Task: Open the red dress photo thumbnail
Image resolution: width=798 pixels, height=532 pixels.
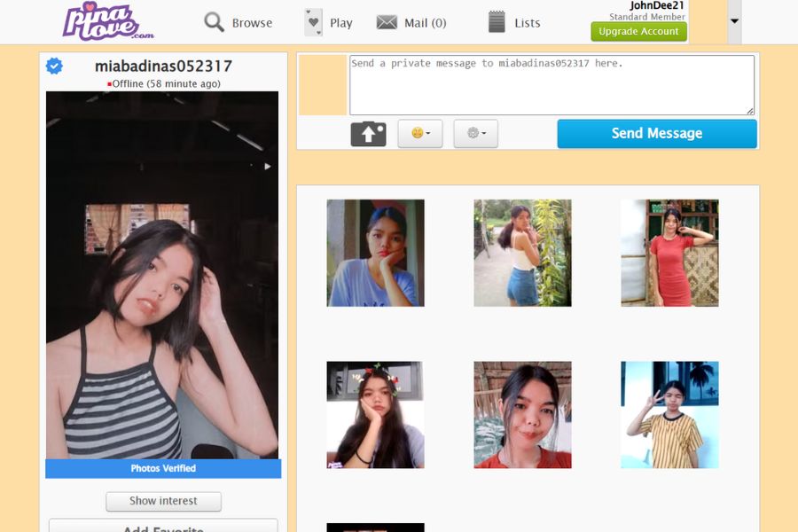Action: 669,253
